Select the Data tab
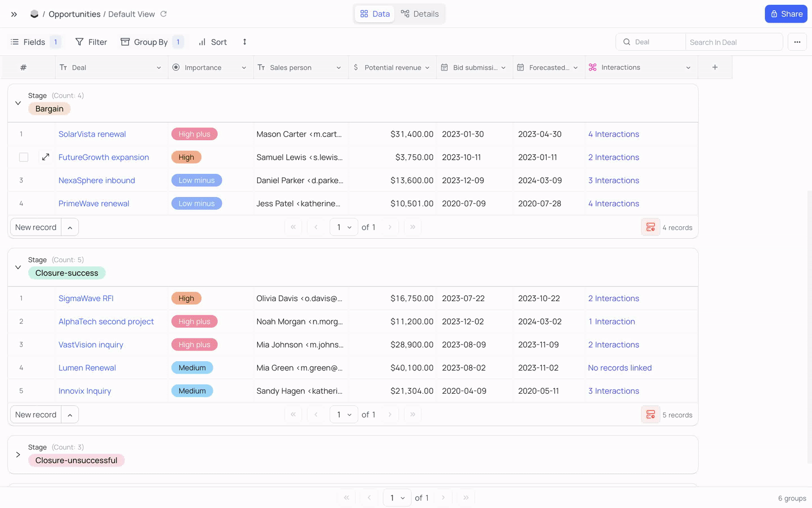The image size is (812, 508). point(375,14)
